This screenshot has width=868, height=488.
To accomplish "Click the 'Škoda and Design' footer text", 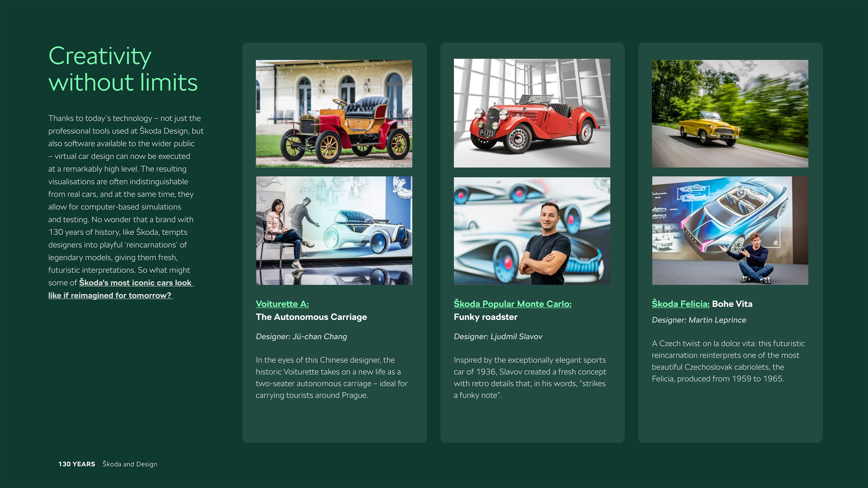I will click(x=130, y=464).
